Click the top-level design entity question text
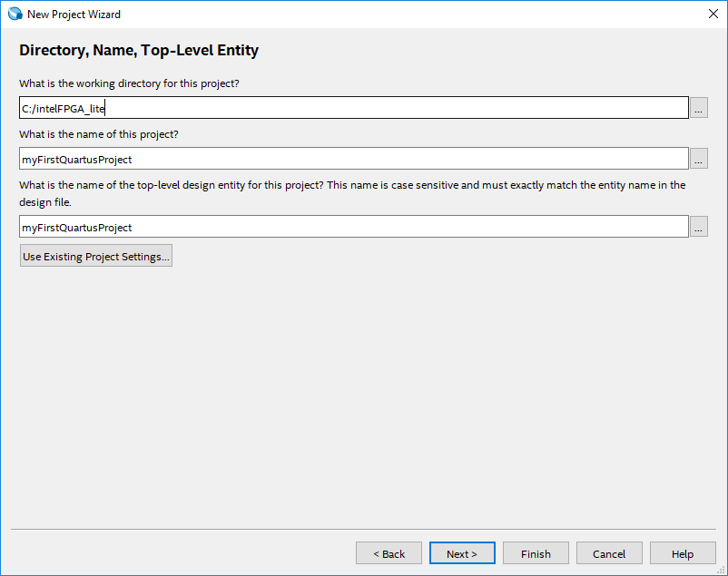728x576 pixels. tap(352, 193)
